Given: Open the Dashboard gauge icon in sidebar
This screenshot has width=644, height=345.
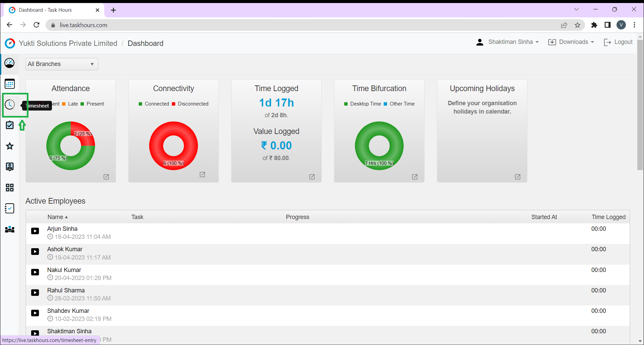Looking at the screenshot, I should (10, 63).
